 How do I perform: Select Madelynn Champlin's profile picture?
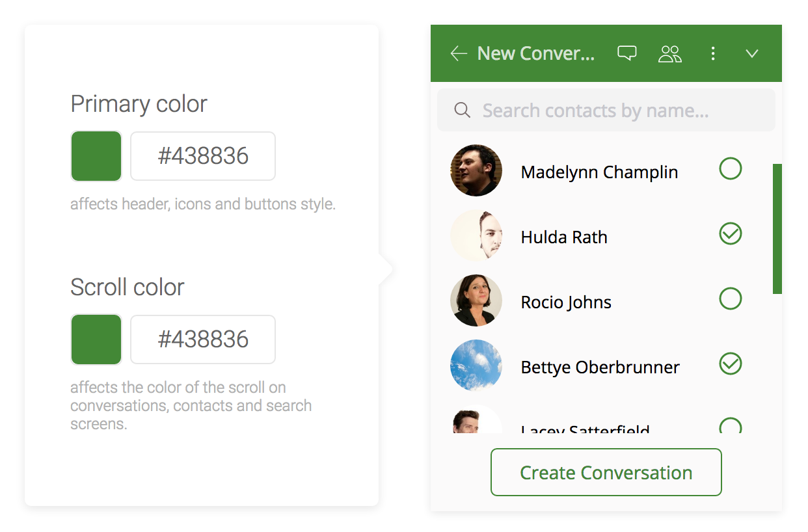pos(476,170)
